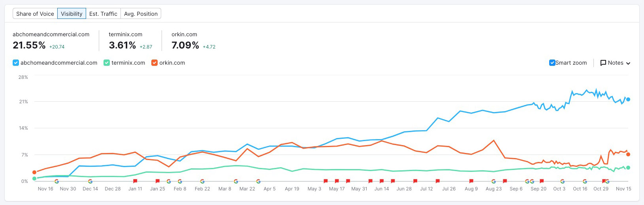This screenshot has height=205, width=644.
Task: Disable the Smart zoom checkbox
Action: coord(552,63)
